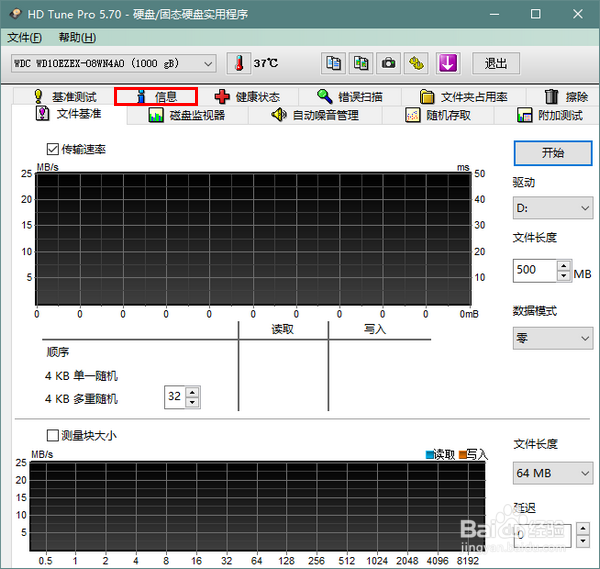This screenshot has height=569, width=600.
Task: Decrease the 4 KB 多重随机 queue depth stepper
Action: [192, 402]
